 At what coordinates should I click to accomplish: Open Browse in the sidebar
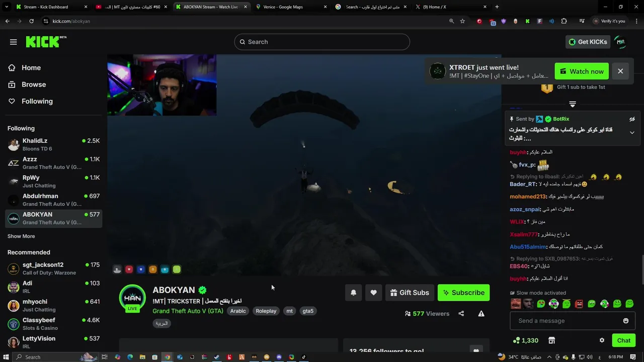(x=34, y=84)
